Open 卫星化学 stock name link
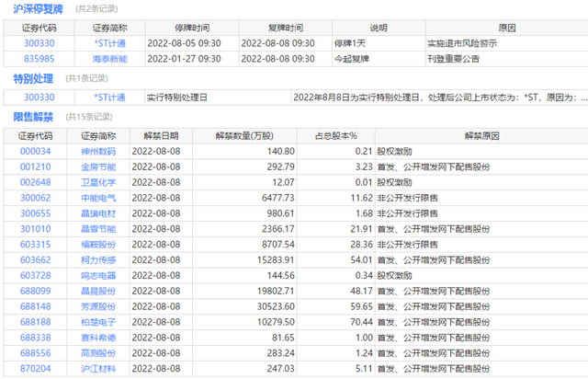The width and height of the screenshot is (588, 379). point(98,182)
